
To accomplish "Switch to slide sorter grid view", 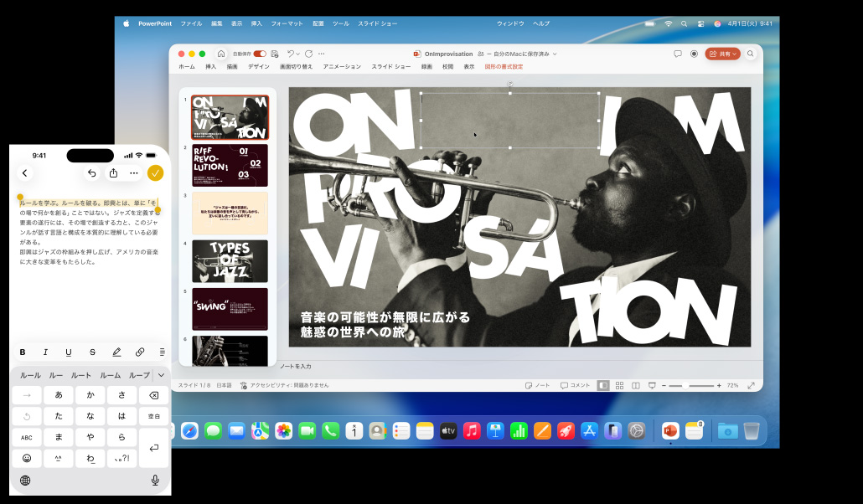I will 619,385.
